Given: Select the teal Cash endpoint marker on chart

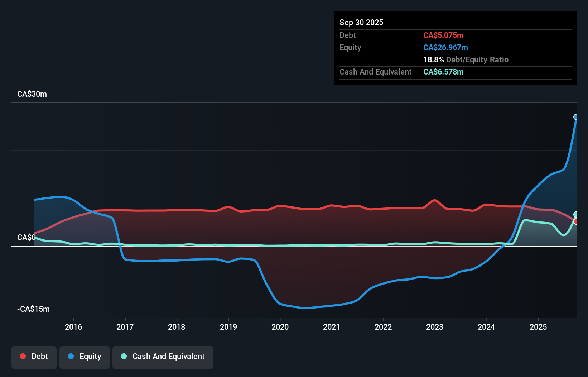Looking at the screenshot, I should (x=576, y=215).
